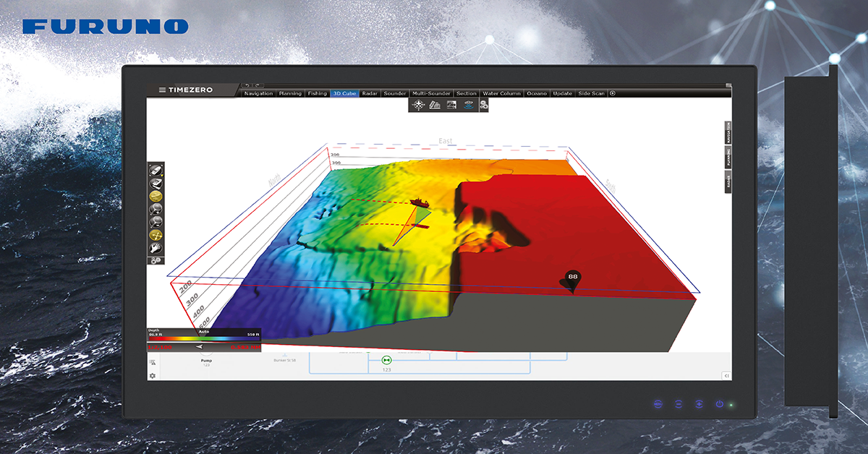The image size is (868, 454).
Task: Open the Water Column tab
Action: click(x=501, y=93)
